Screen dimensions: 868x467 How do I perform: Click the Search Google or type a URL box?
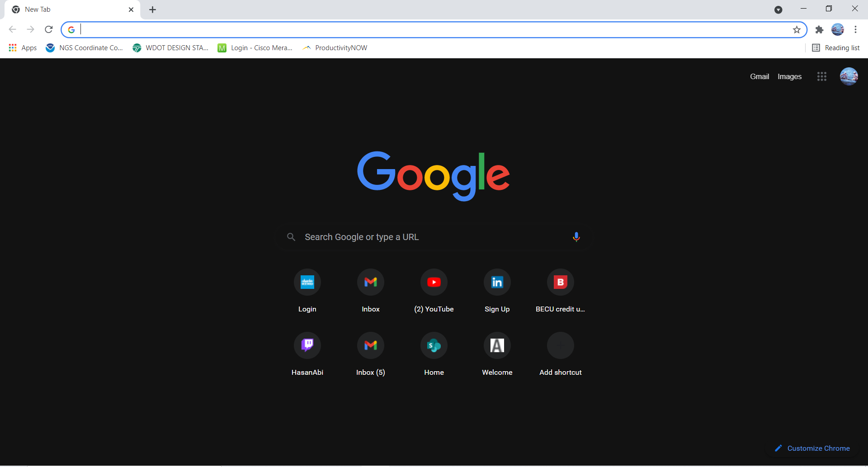[x=434, y=237]
